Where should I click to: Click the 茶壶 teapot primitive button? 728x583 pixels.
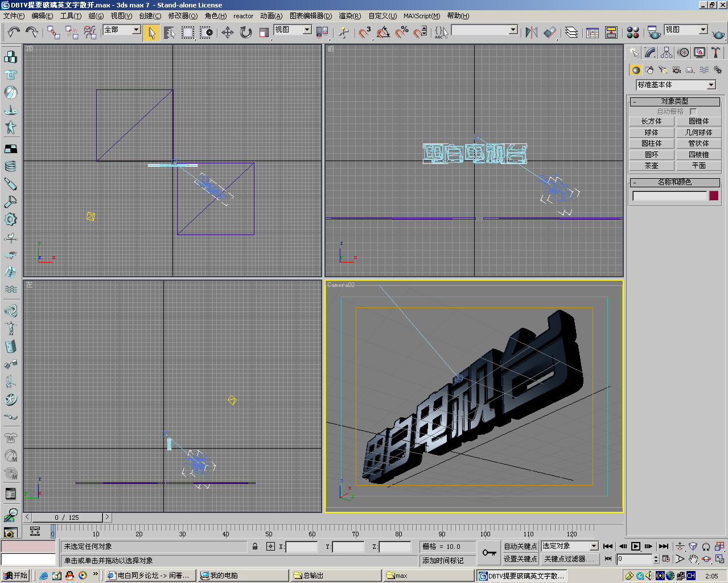[x=651, y=166]
